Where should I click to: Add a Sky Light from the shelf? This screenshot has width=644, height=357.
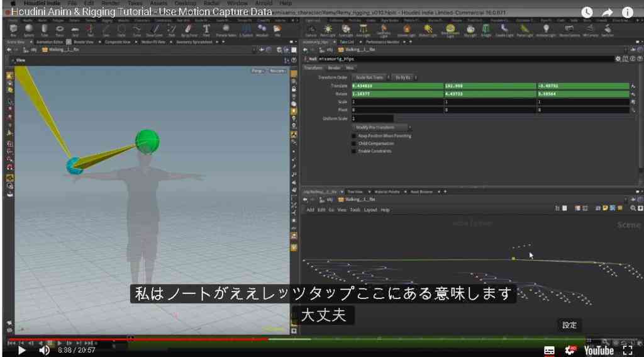[470, 30]
